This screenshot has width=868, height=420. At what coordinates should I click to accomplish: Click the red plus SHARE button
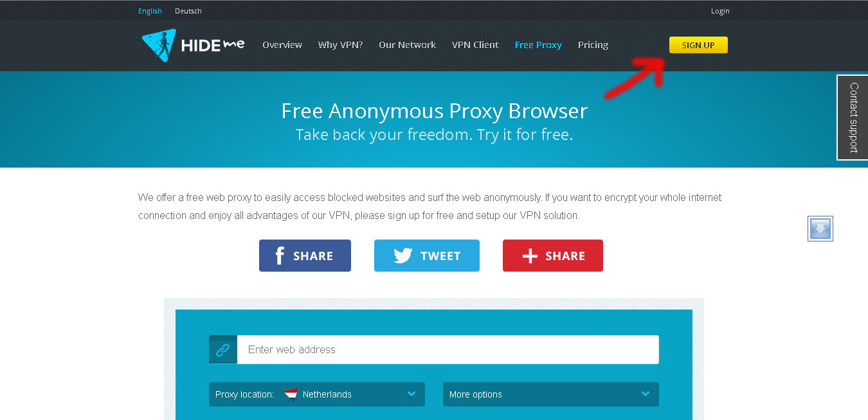tap(553, 256)
